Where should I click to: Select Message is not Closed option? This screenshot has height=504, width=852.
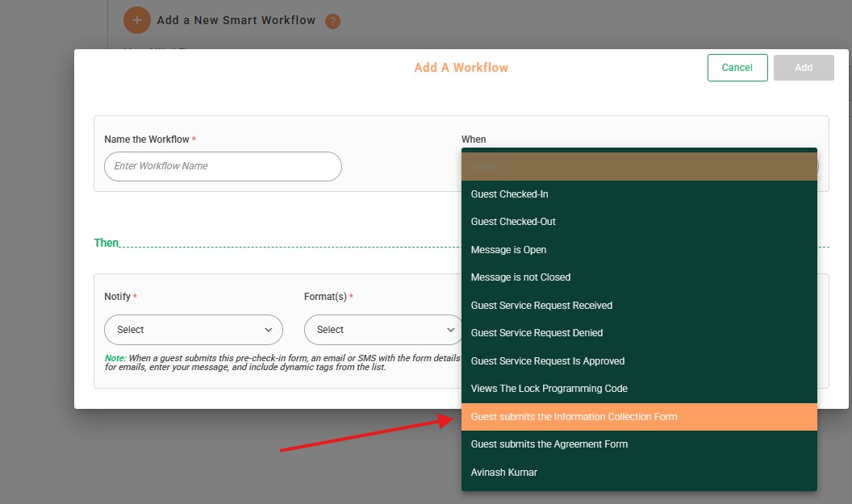click(x=639, y=277)
